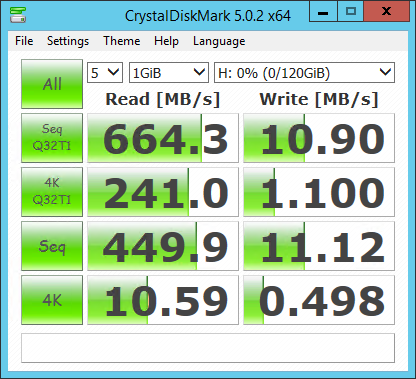The image size is (416, 379).
Task: Click the 4K Q32T1 write result 1.100
Action: (319, 192)
